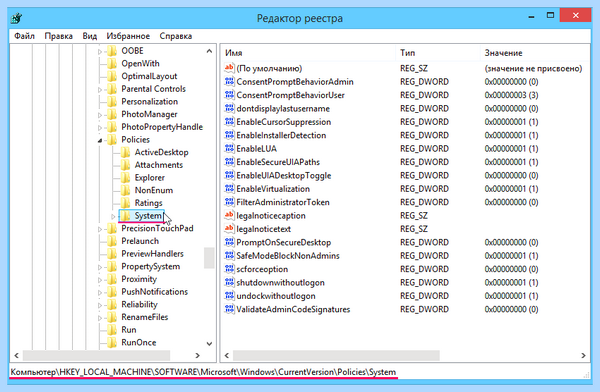
Task: Expand the RenameFiles key arrow
Action: [100, 317]
